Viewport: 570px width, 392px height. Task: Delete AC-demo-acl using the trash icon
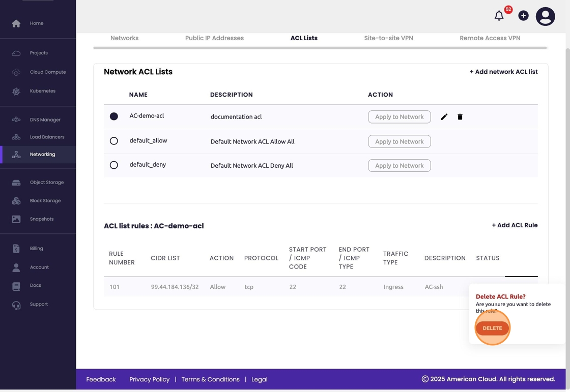(x=460, y=117)
